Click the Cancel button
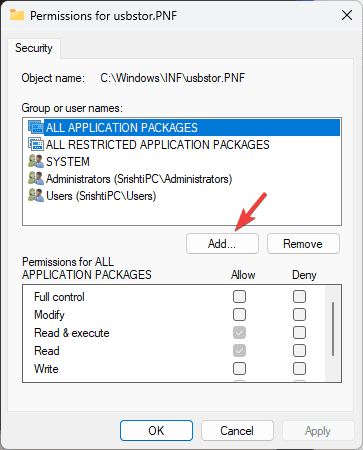This screenshot has height=450, width=363. click(x=237, y=430)
